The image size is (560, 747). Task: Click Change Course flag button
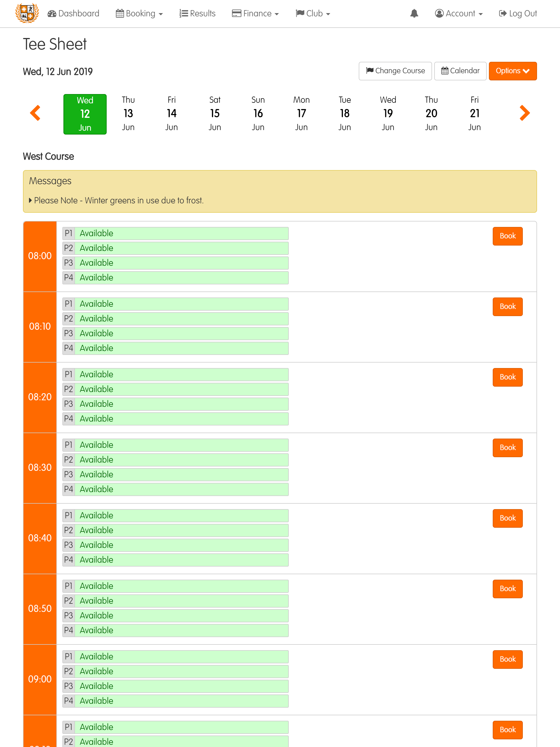click(395, 71)
